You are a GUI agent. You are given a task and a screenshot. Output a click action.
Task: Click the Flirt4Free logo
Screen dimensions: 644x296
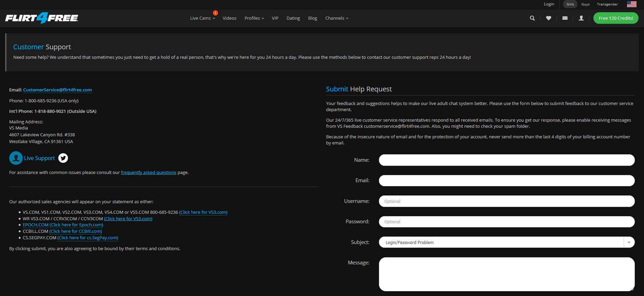[x=42, y=18]
